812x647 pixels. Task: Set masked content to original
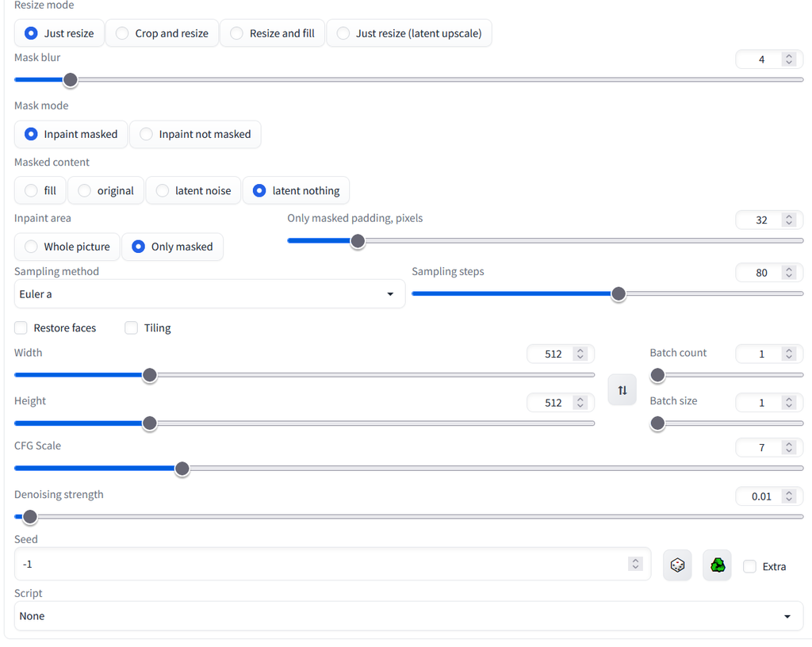click(x=106, y=190)
